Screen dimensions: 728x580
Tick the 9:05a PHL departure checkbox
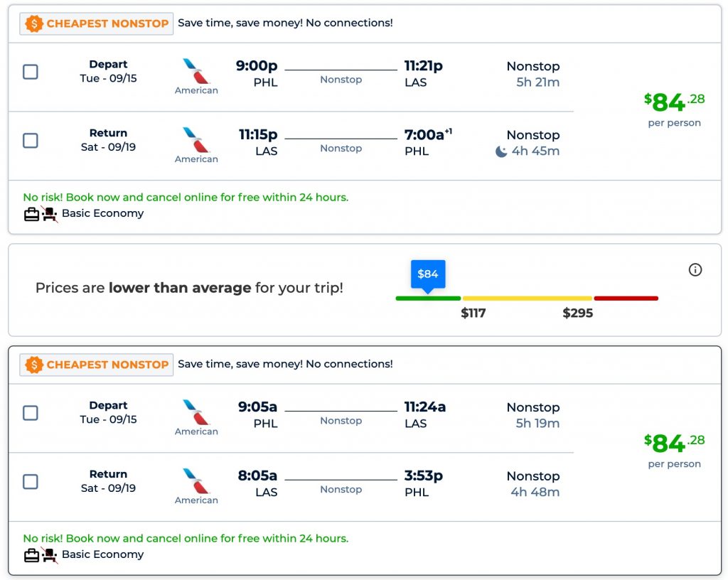click(x=31, y=413)
